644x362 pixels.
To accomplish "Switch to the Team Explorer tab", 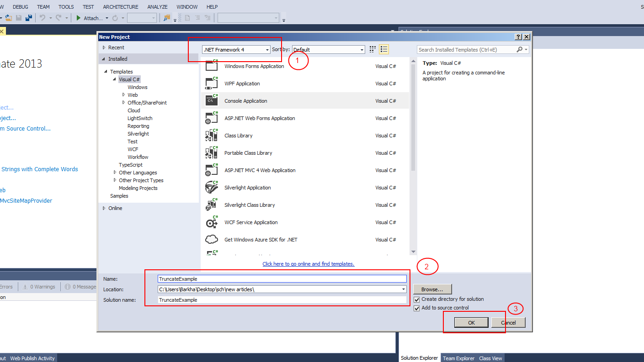I will [x=458, y=358].
